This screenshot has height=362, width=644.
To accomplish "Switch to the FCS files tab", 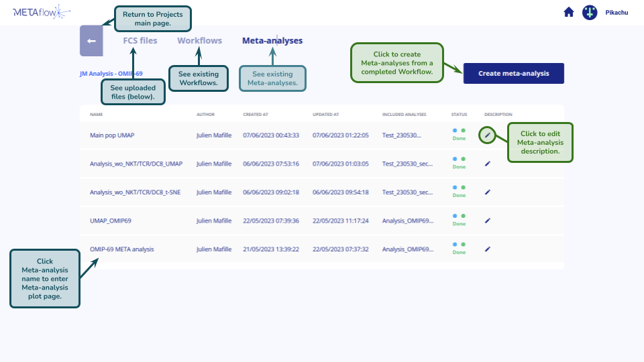I will [x=140, y=41].
